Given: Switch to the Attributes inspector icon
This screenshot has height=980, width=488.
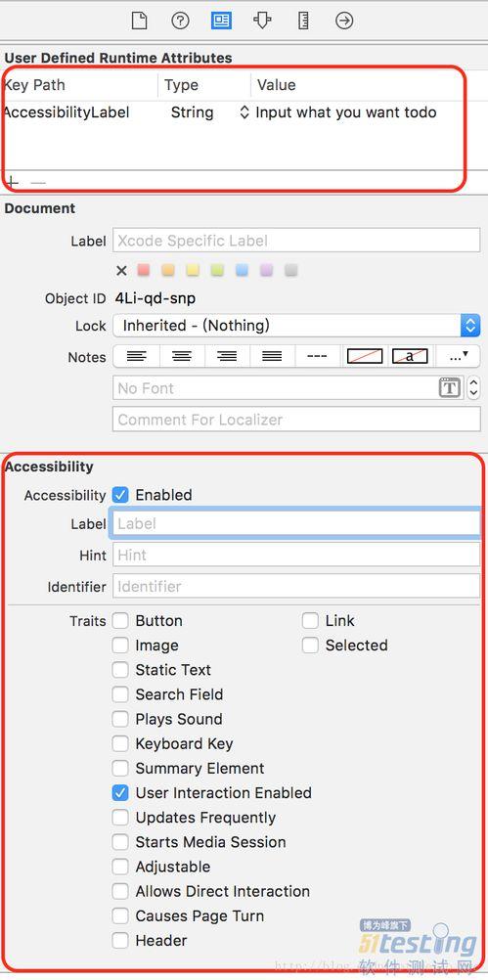Looking at the screenshot, I should click(262, 21).
